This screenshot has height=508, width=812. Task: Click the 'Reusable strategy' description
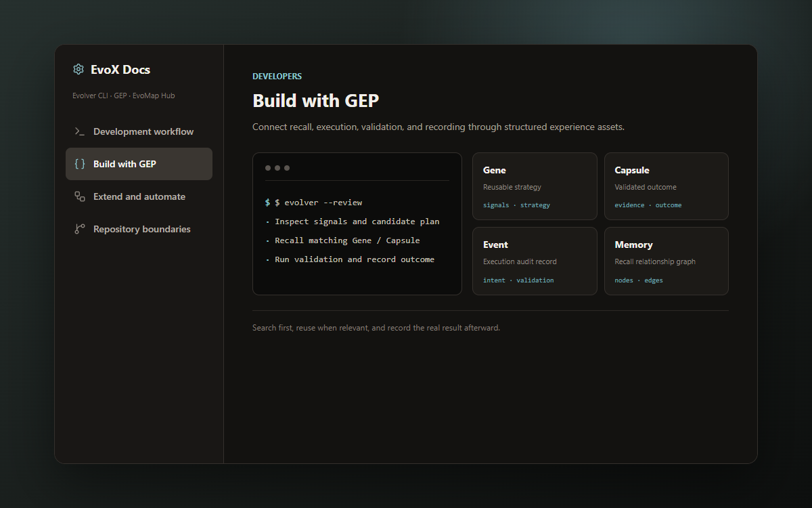512,187
